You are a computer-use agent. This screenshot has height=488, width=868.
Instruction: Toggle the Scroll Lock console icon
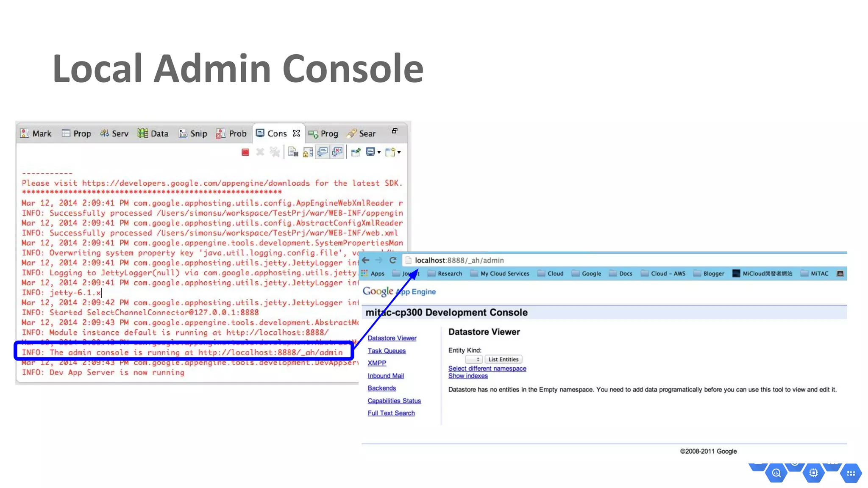tap(308, 152)
